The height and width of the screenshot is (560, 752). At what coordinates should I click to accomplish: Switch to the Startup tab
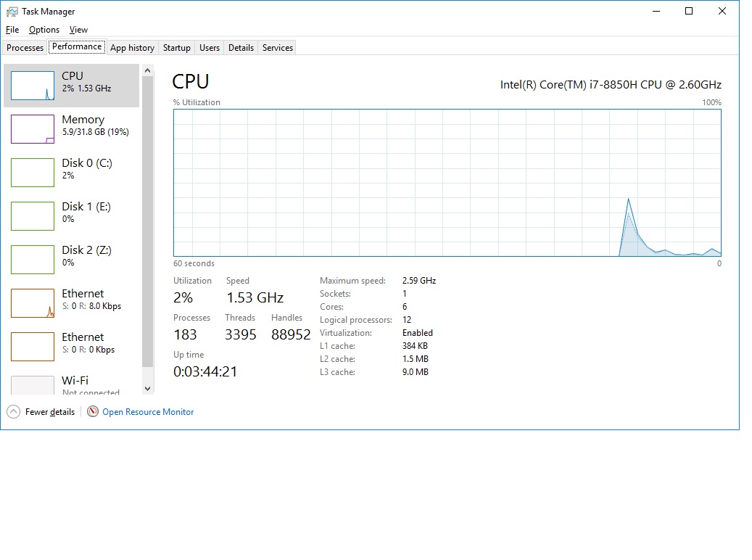(176, 47)
